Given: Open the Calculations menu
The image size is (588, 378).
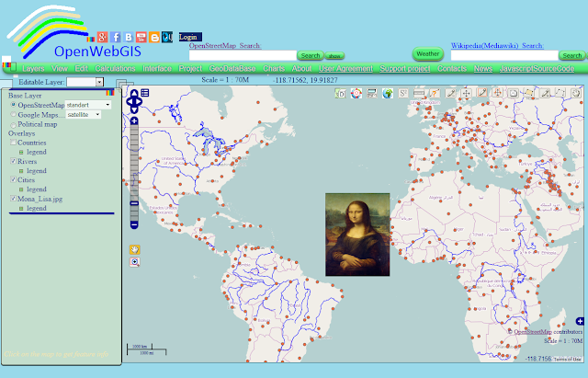Looking at the screenshot, I should 115,68.
